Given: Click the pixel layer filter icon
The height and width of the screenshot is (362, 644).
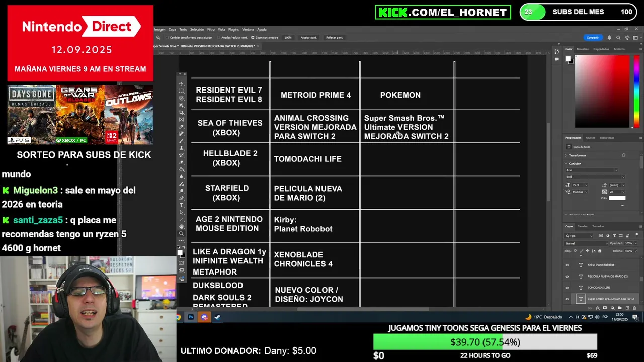Looking at the screenshot, I should pyautogui.click(x=601, y=236).
